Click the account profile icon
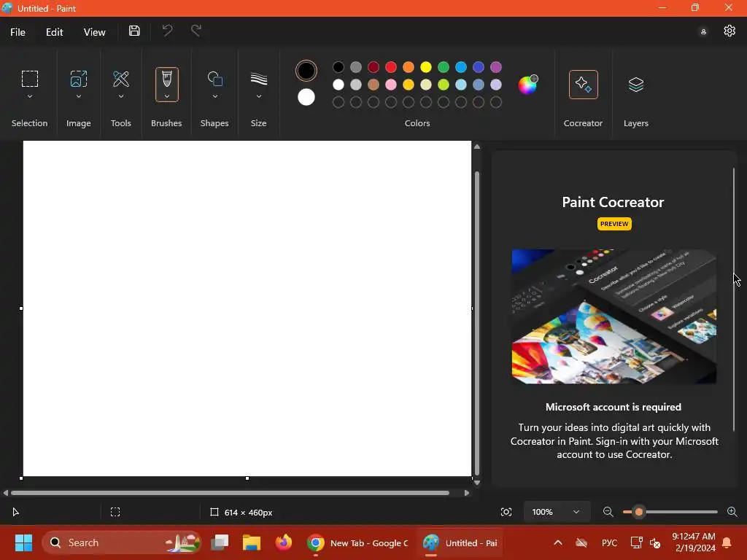Image resolution: width=747 pixels, height=560 pixels. coord(703,32)
